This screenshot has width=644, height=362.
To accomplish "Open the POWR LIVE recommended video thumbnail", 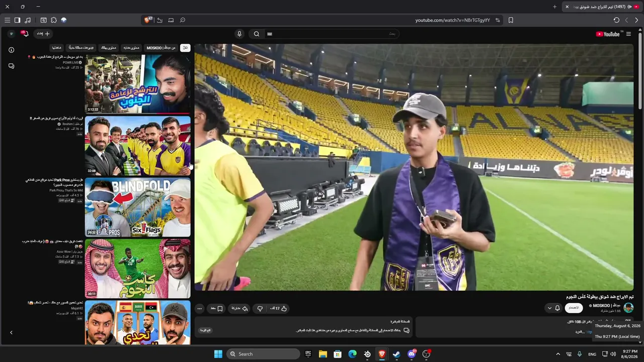I will tap(138, 84).
